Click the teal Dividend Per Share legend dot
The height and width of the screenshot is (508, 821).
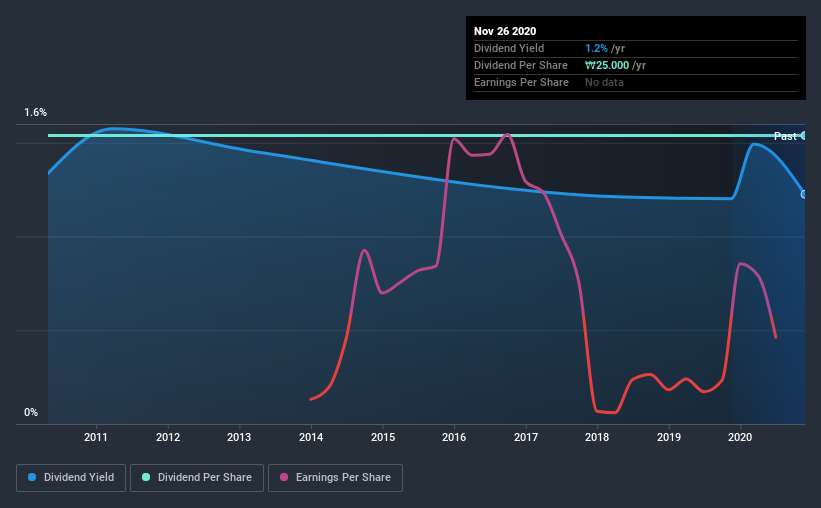(146, 477)
